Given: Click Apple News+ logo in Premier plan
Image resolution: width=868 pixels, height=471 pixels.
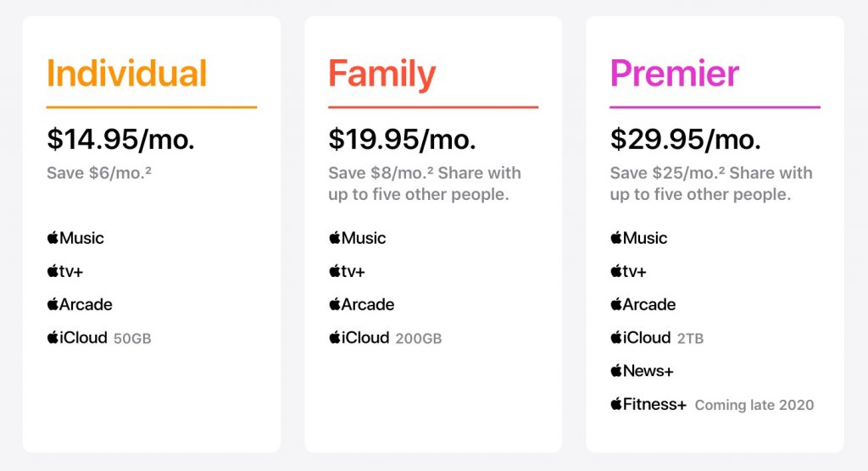Looking at the screenshot, I should 643,371.
